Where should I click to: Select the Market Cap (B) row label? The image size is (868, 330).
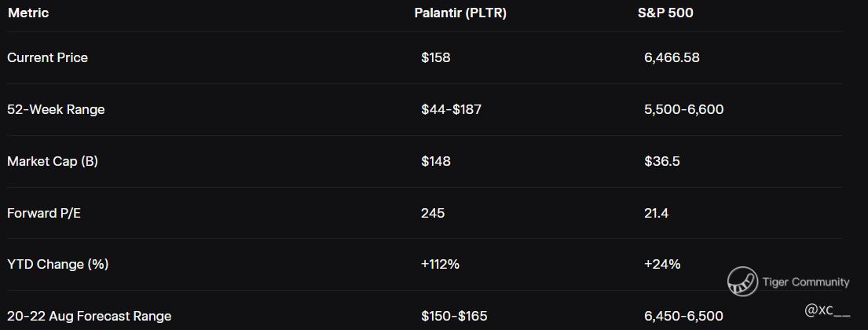[x=53, y=162]
